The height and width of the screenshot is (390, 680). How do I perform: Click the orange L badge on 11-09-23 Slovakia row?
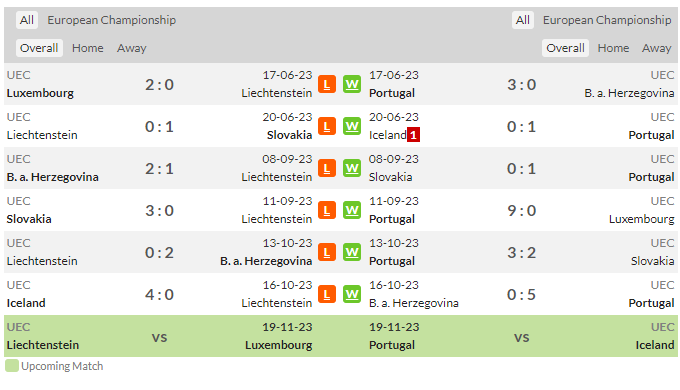[x=327, y=210]
